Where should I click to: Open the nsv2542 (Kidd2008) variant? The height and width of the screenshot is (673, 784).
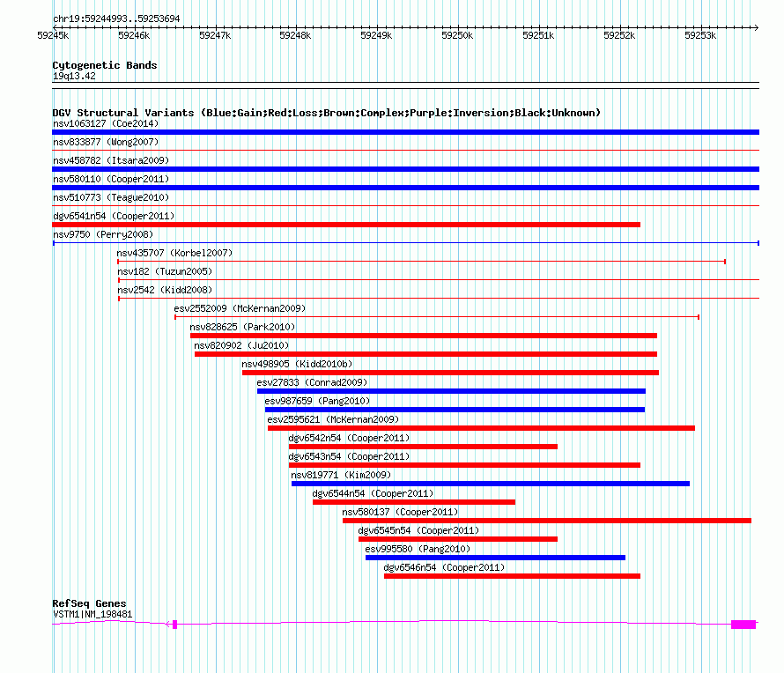[x=165, y=290]
